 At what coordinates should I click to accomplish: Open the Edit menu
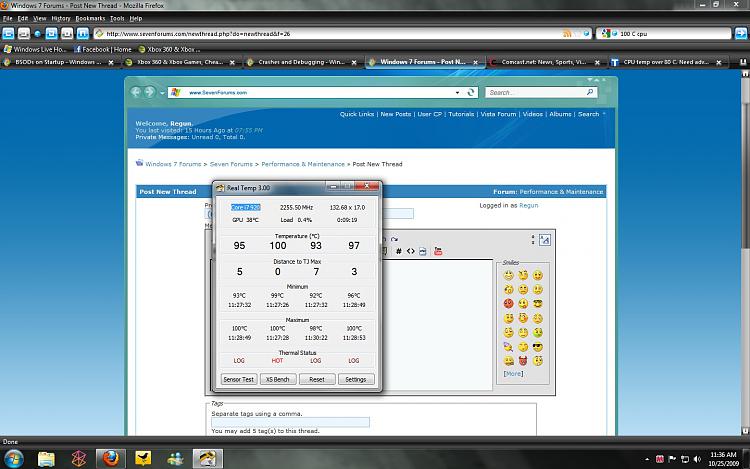click(22, 19)
